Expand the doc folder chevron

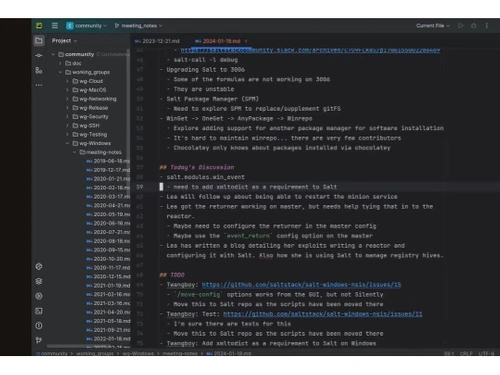60,63
